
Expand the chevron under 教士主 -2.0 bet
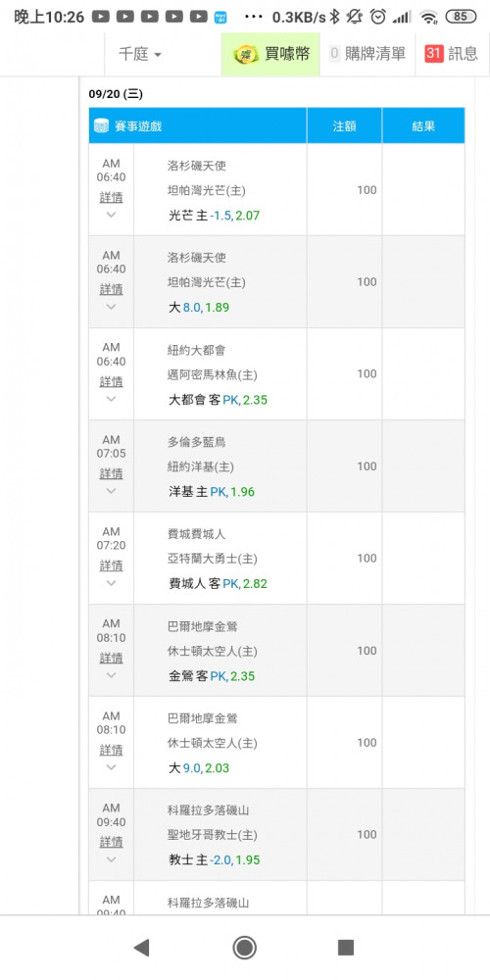(112, 859)
